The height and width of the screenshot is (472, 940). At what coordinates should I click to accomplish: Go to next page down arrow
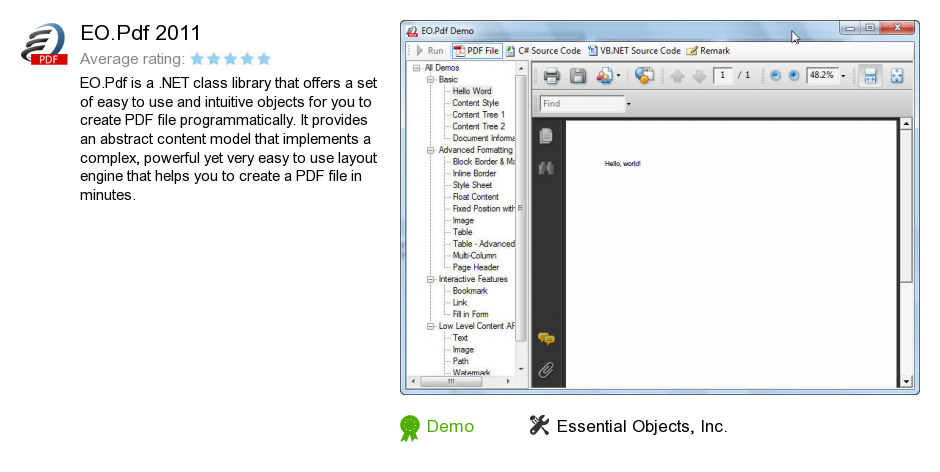(699, 76)
